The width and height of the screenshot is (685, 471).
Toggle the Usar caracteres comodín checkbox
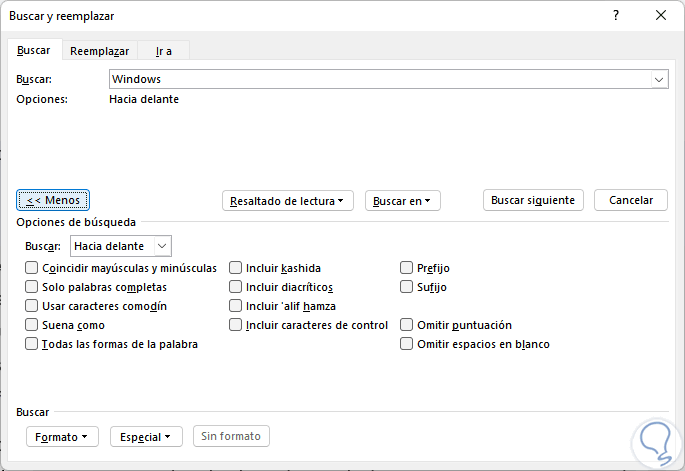pyautogui.click(x=32, y=306)
